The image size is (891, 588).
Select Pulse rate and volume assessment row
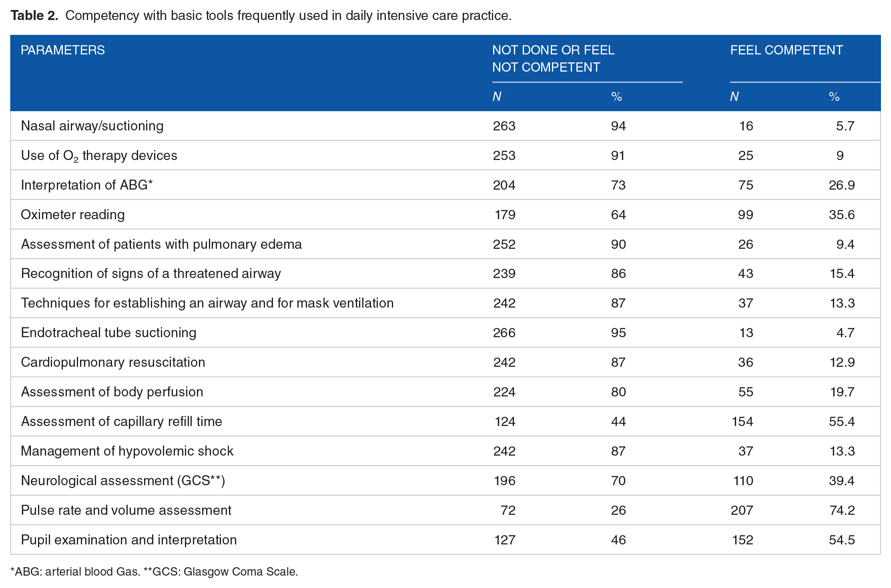pos(445,510)
